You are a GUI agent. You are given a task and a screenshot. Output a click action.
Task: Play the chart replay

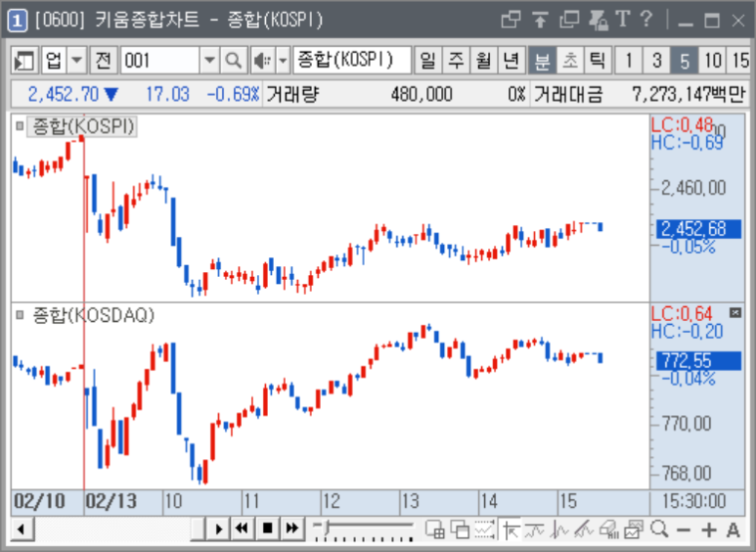pos(218,529)
